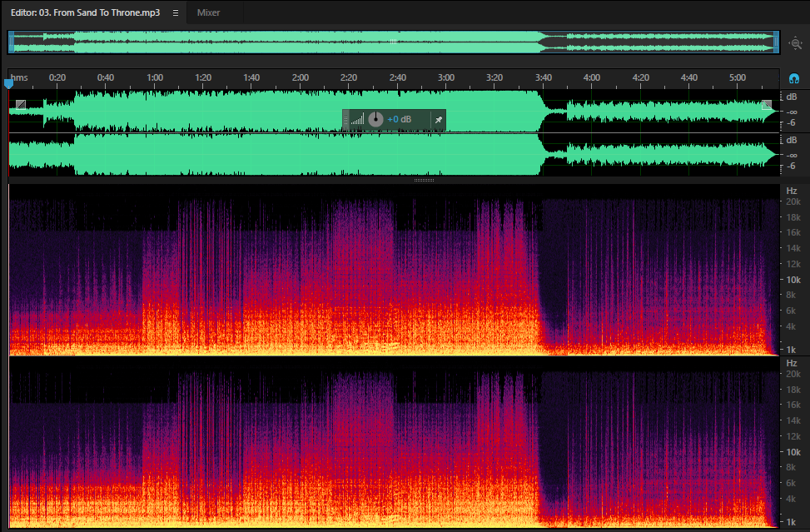The width and height of the screenshot is (810, 532).
Task: Click the waveform/spectral divider grip
Action: [x=424, y=181]
